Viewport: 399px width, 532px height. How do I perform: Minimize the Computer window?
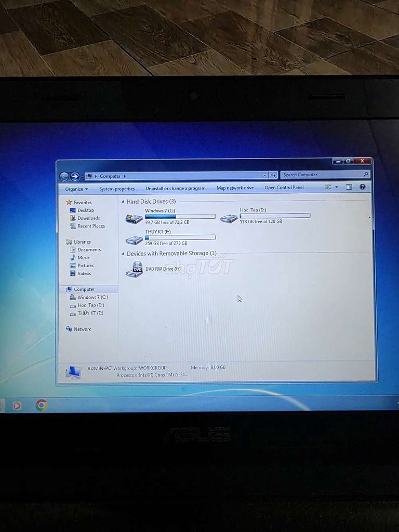338,162
